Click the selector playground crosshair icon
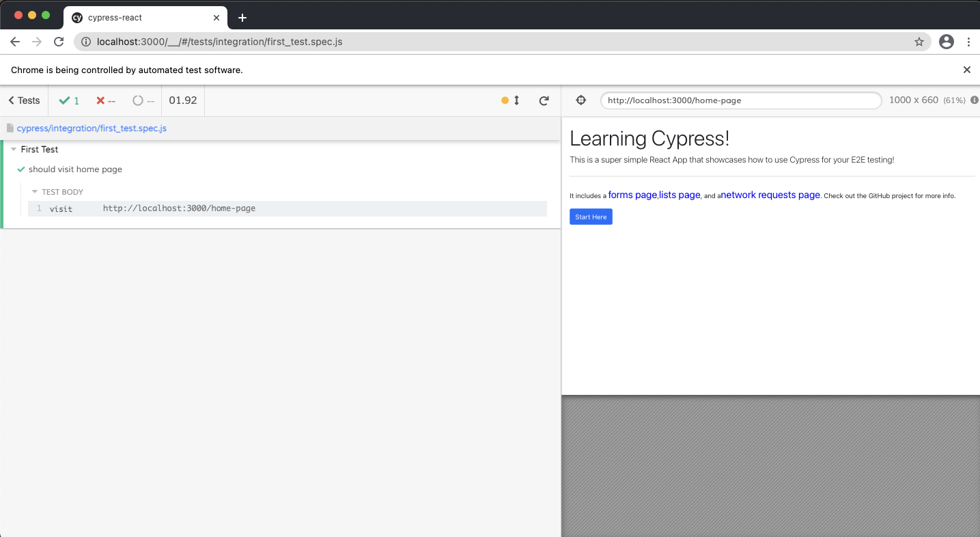Screen dimensions: 980x537 click(x=580, y=100)
